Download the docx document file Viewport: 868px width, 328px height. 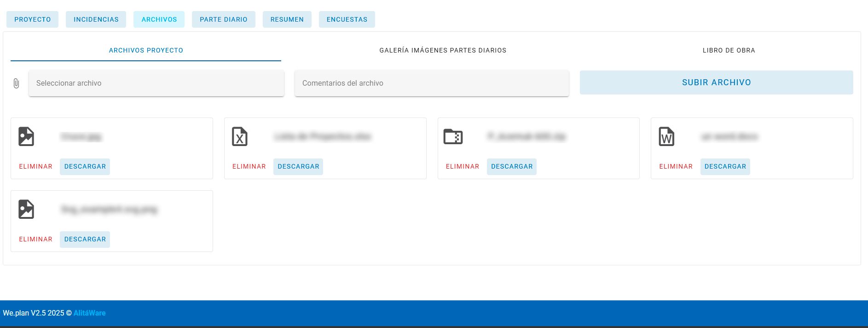725,167
